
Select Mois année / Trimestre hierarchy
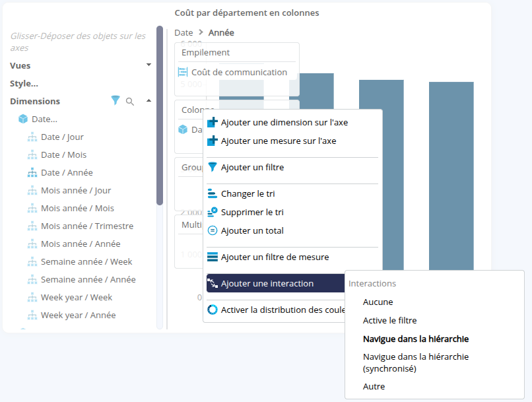pyautogui.click(x=87, y=226)
